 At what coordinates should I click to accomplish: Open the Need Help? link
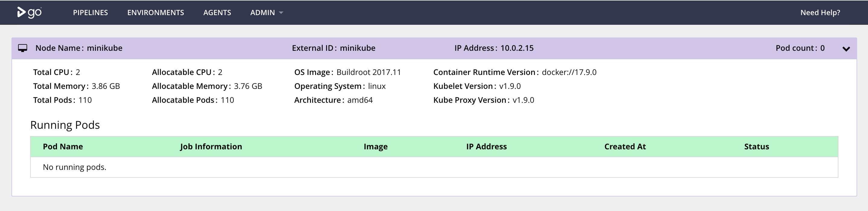820,12
